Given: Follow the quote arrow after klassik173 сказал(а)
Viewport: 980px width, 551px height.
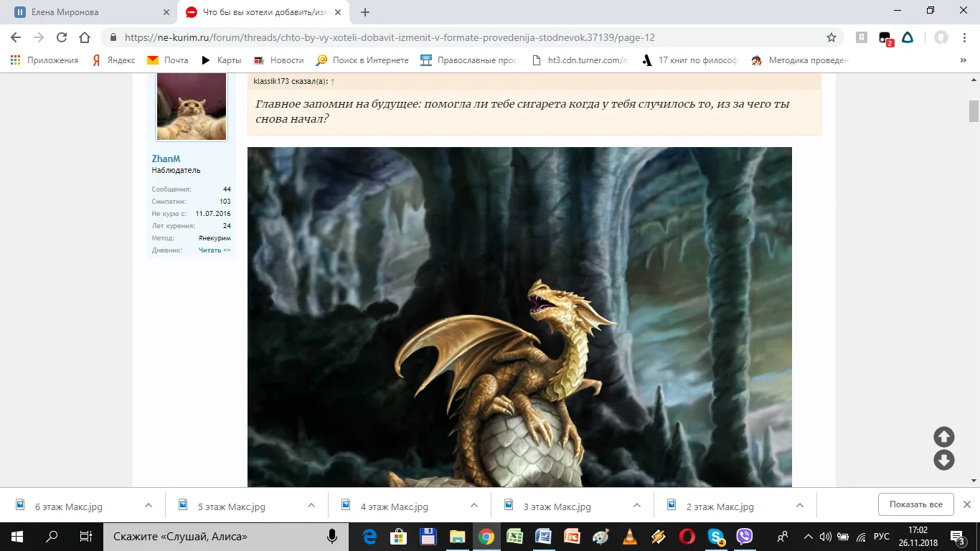Looking at the screenshot, I should (333, 82).
